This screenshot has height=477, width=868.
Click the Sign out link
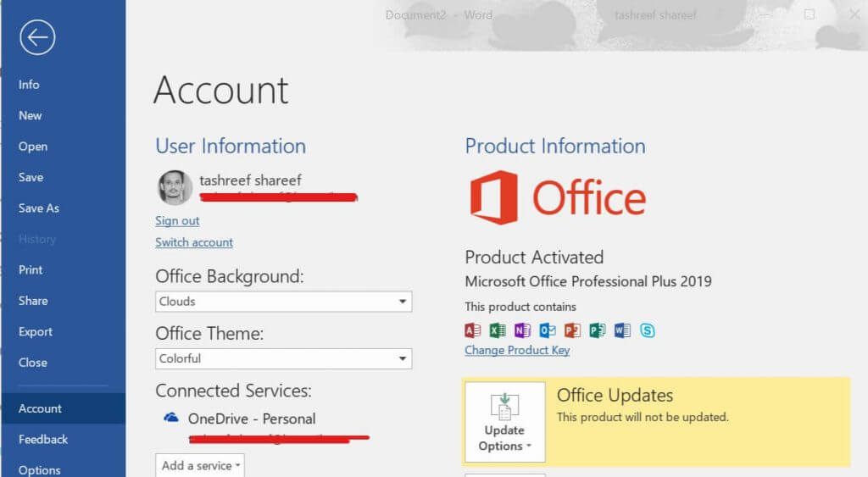[x=177, y=221]
